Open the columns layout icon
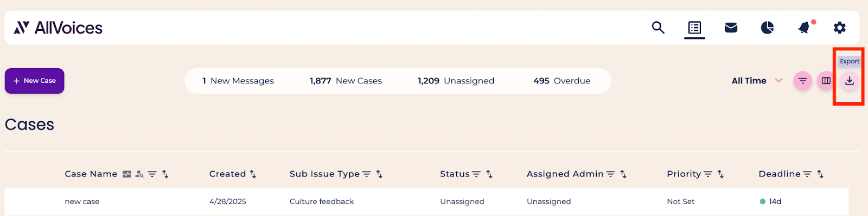868x216 pixels. click(826, 81)
